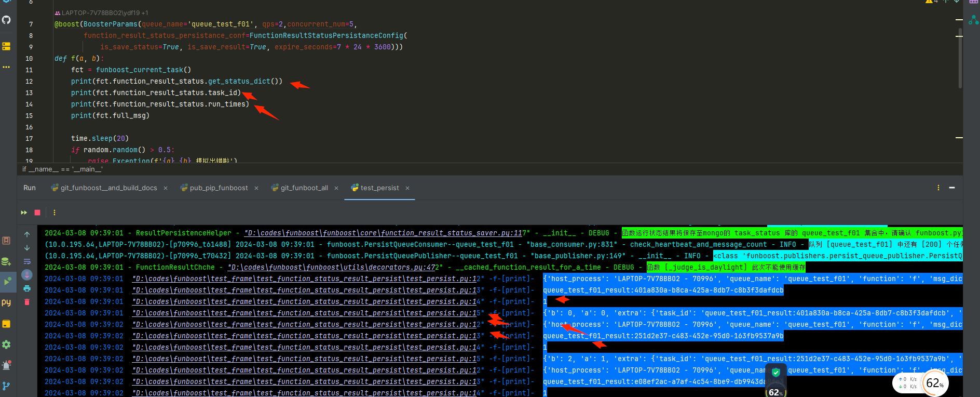Click the 'base_consumer.py:831' console text

pos(572,245)
